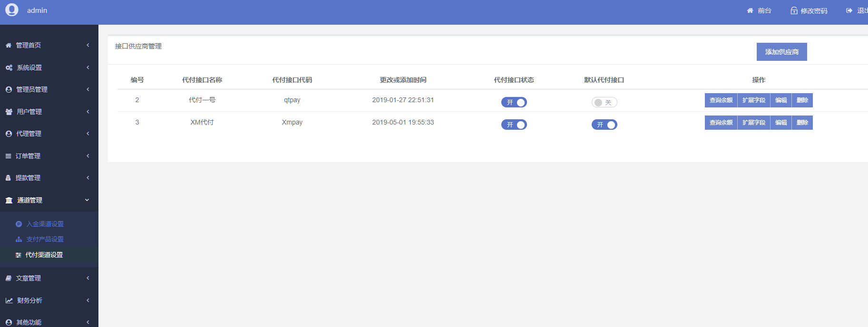Enable default 代付接口 toggle for 代付一号
This screenshot has height=327, width=868.
(604, 102)
